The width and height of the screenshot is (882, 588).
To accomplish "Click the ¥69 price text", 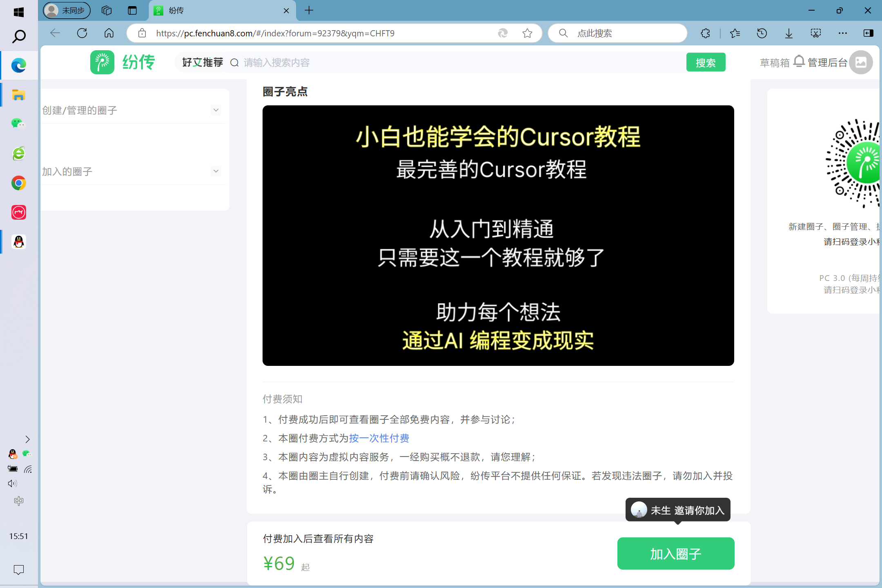I will pos(279,563).
